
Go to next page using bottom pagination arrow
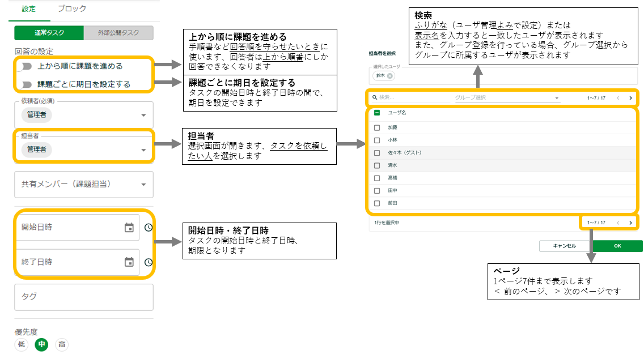[630, 223]
